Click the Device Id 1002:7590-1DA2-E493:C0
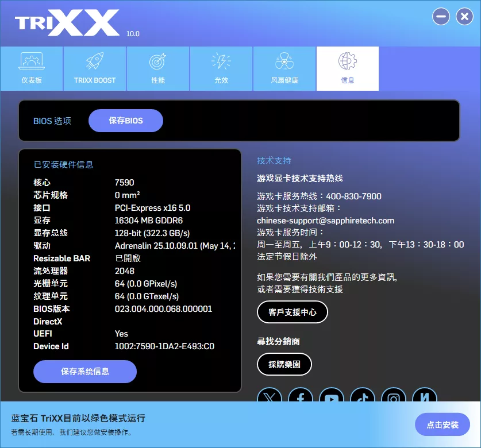This screenshot has width=481, height=448. (164, 346)
